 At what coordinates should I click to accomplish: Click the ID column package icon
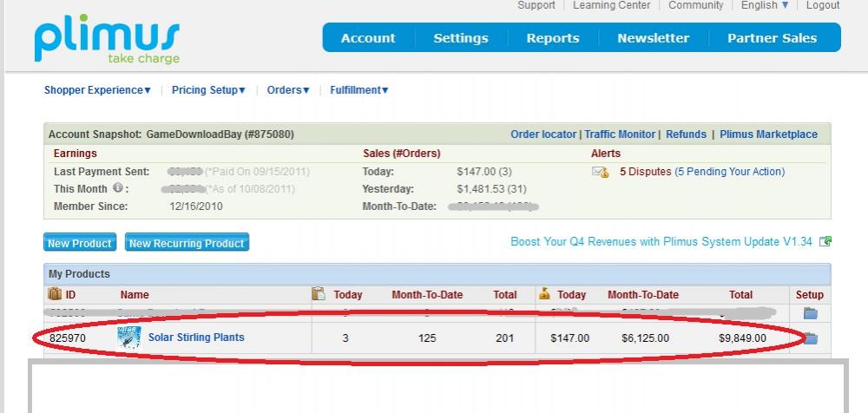pyautogui.click(x=55, y=294)
